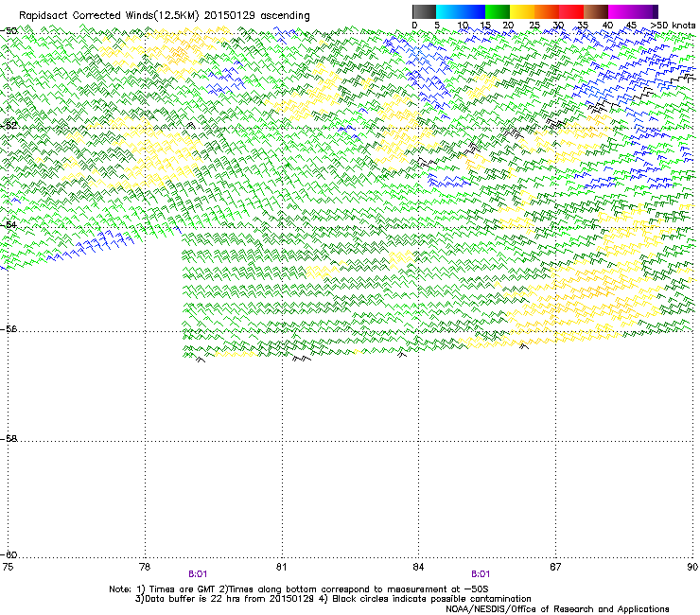Click the green 15-20 knots legend swatch

pos(498,11)
